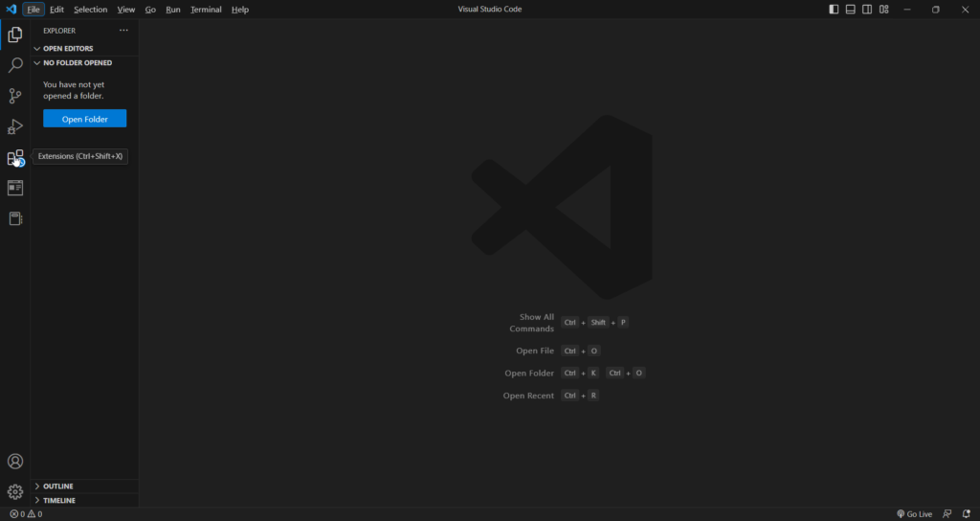The height and width of the screenshot is (521, 980).
Task: Open Explorer's Views and More Actions ellipsis
Action: click(123, 30)
